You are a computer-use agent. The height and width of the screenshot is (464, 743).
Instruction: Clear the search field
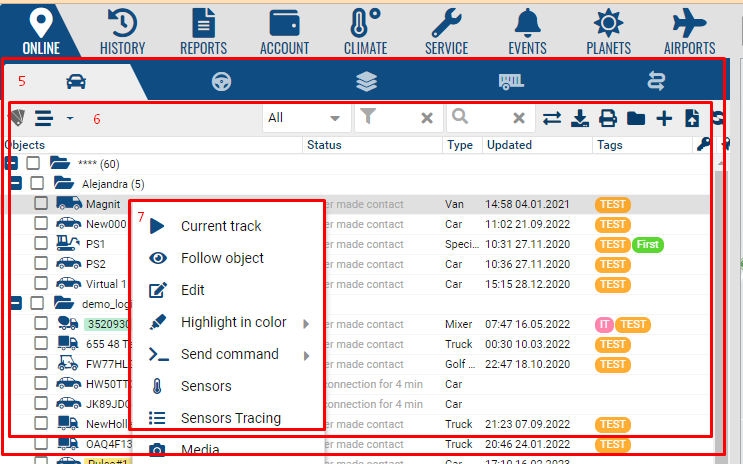point(519,118)
